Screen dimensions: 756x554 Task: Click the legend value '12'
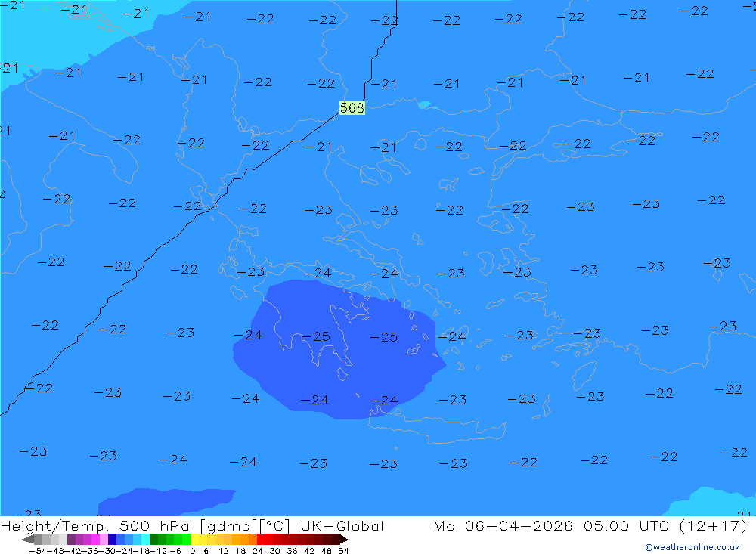click(x=223, y=551)
